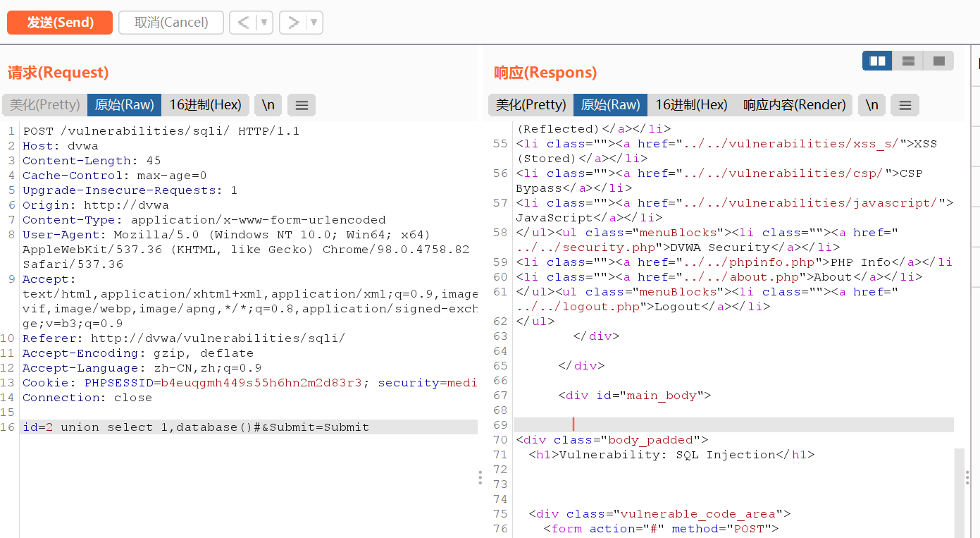Click Content-Type x-www-form-urlencoded header
The height and width of the screenshot is (538, 980).
pos(204,220)
